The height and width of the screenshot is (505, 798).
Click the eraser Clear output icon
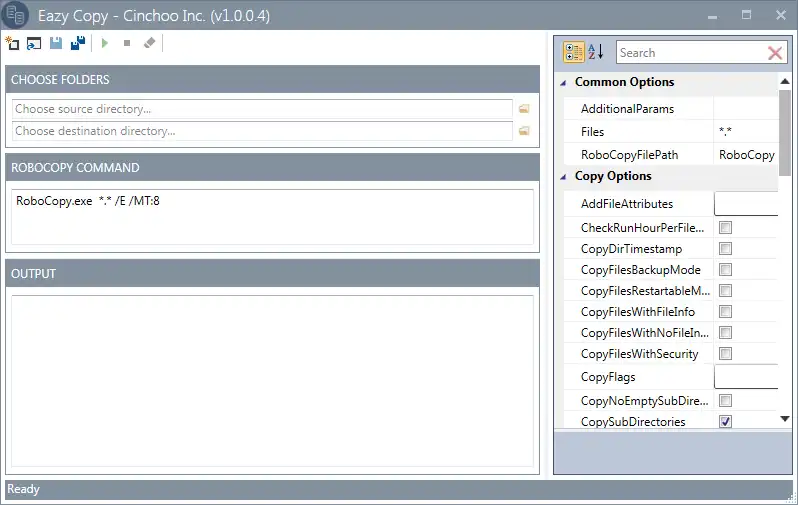pos(149,43)
